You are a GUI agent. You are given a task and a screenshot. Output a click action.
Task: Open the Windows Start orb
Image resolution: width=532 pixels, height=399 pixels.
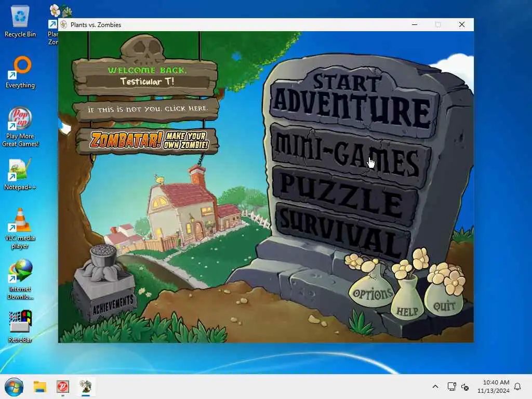(14, 387)
